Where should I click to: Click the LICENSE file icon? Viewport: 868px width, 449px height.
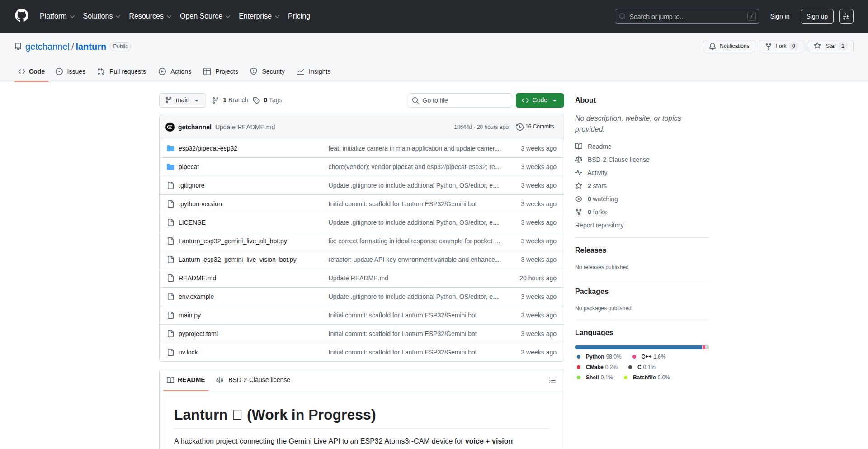click(170, 222)
